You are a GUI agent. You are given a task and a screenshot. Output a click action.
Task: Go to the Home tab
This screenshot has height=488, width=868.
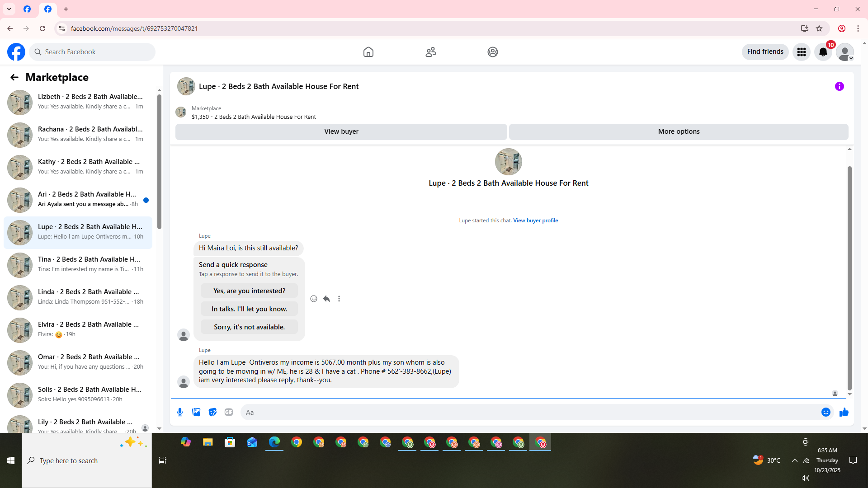click(368, 52)
